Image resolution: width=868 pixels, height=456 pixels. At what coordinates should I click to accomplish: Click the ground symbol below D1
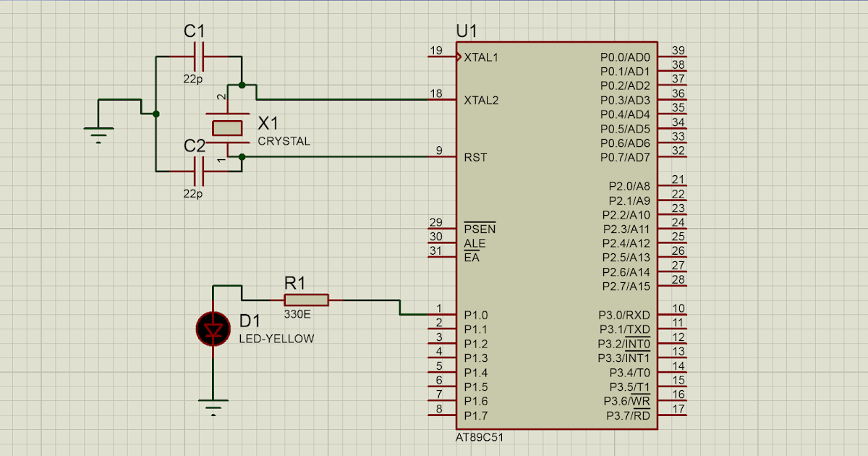213,408
